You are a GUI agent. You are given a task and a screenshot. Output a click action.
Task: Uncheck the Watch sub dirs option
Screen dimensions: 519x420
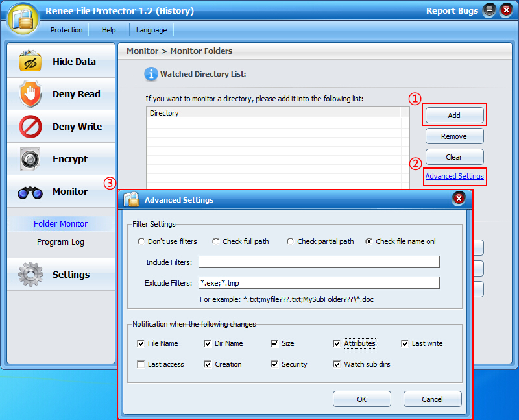tap(337, 364)
